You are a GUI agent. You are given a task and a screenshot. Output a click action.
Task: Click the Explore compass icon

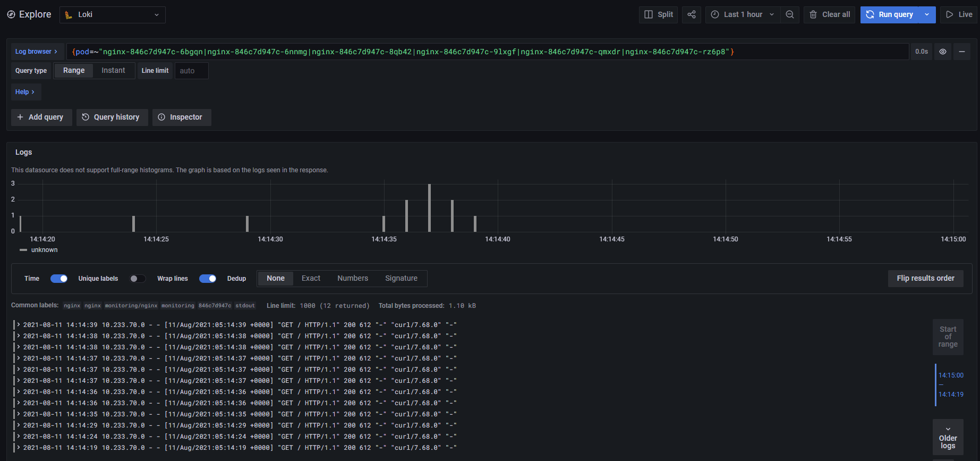(x=11, y=15)
